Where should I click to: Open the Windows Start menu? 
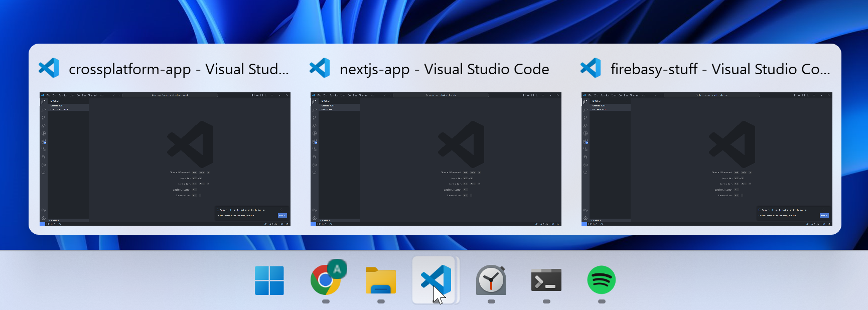tap(269, 280)
